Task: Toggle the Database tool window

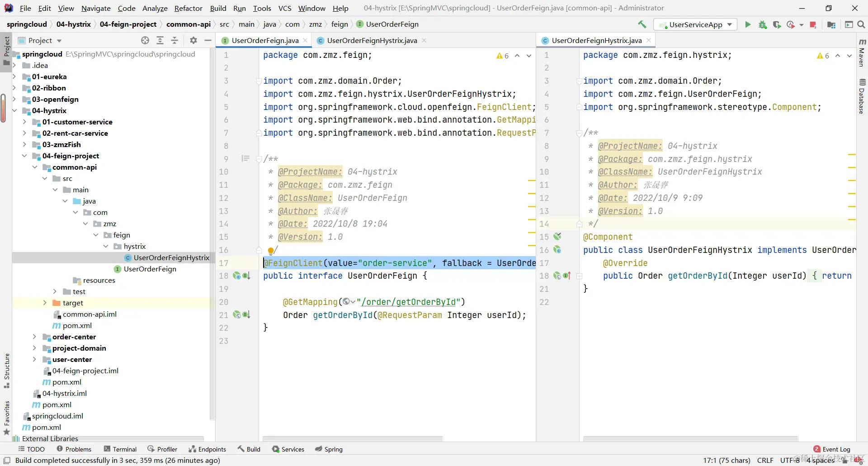Action: 862,96
